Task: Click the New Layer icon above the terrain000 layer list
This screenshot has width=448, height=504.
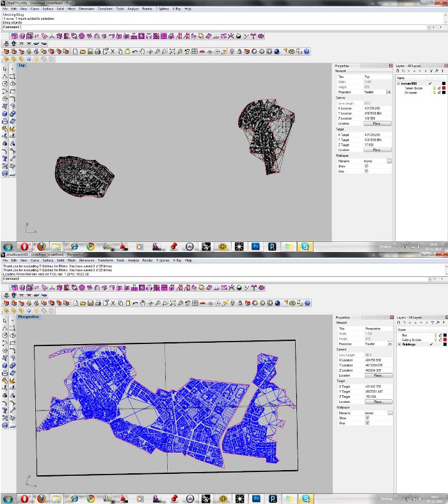Action: click(x=398, y=72)
